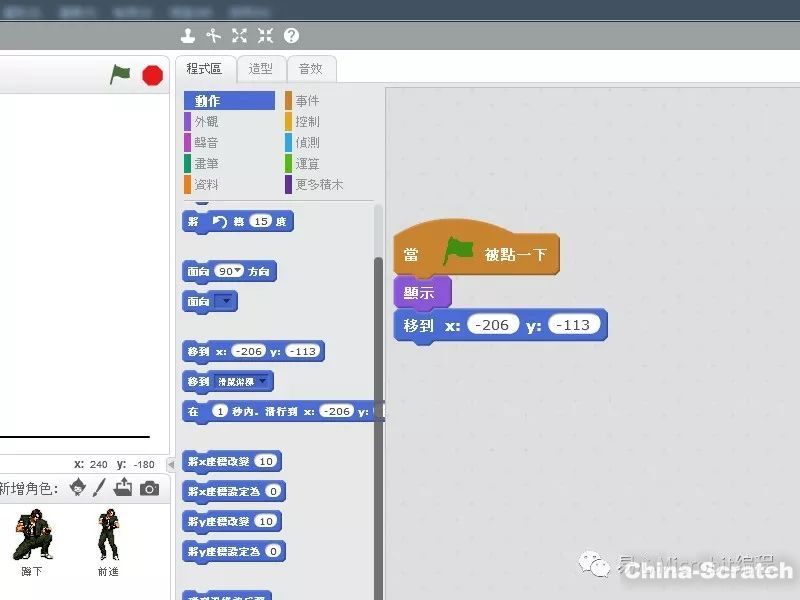Take new sprite photo with camera icon
800x600 pixels.
(x=149, y=488)
